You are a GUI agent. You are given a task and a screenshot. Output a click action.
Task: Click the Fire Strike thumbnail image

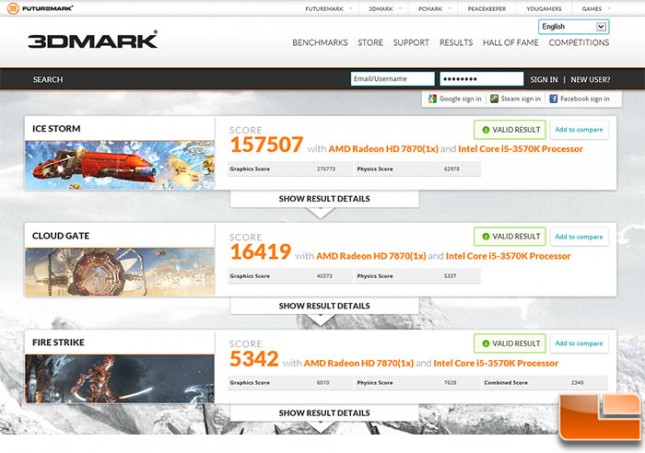coord(120,379)
